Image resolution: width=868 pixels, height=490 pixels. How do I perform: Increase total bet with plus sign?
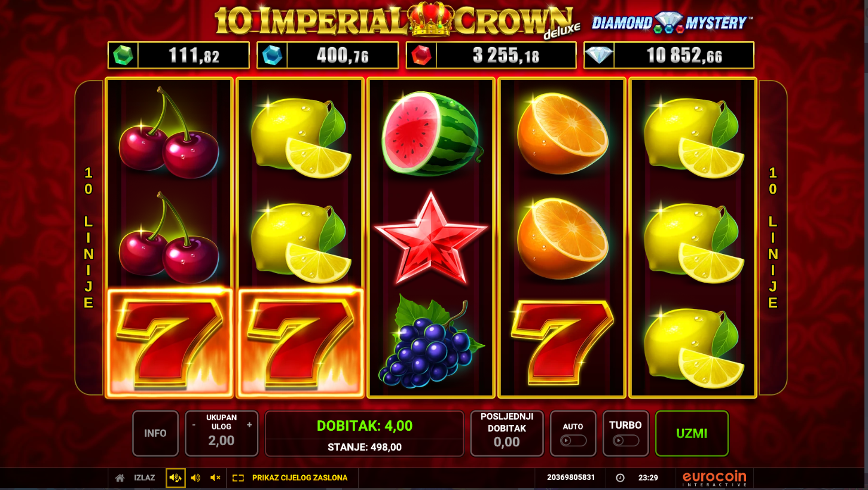tap(249, 425)
